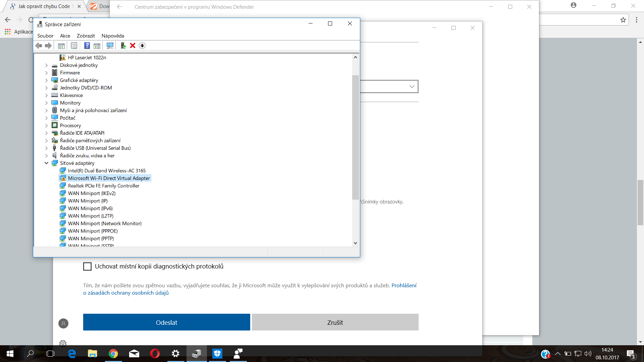This screenshot has height=362, width=644.
Task: Open the blue Help icon in toolbar
Action: [87, 46]
